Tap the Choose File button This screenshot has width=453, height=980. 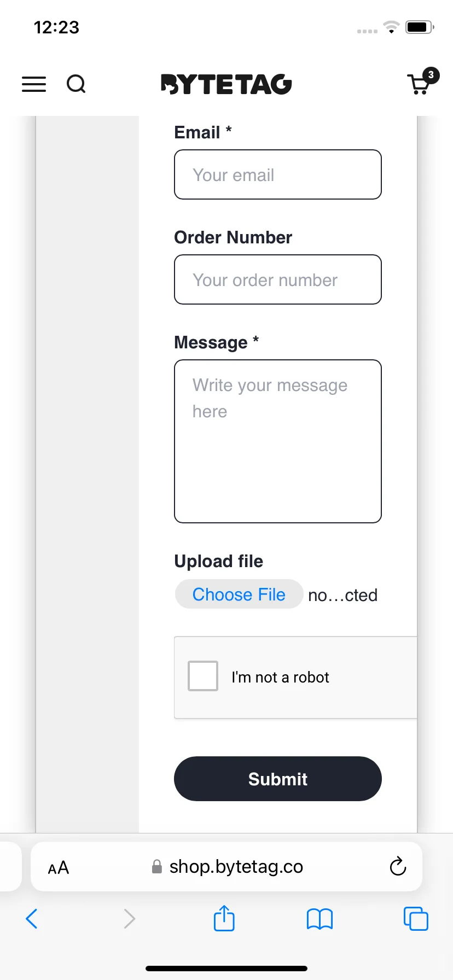[x=239, y=594]
